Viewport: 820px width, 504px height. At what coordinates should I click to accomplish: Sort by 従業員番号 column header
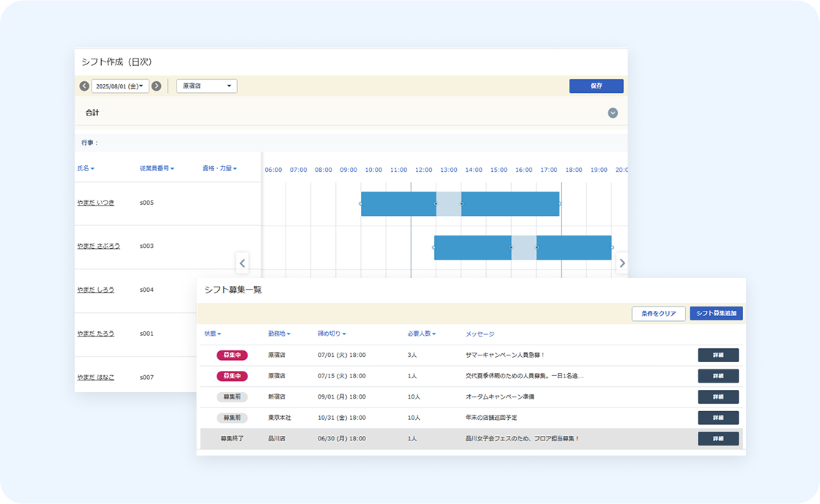[x=157, y=168]
